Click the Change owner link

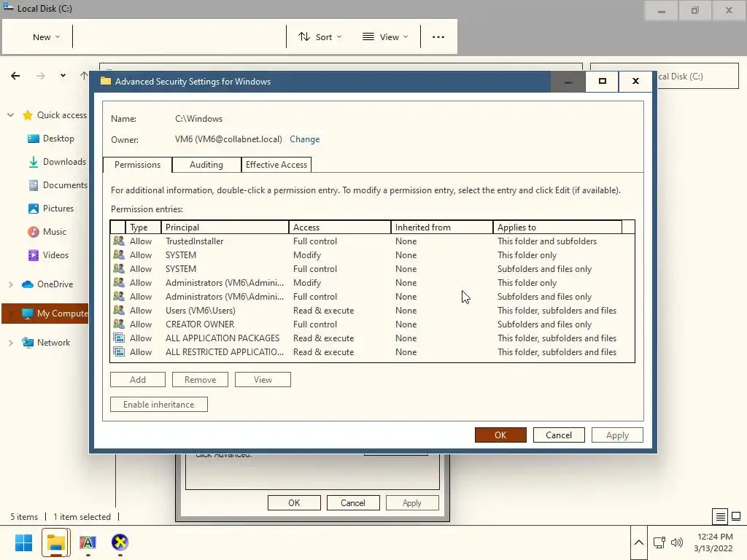pos(304,139)
